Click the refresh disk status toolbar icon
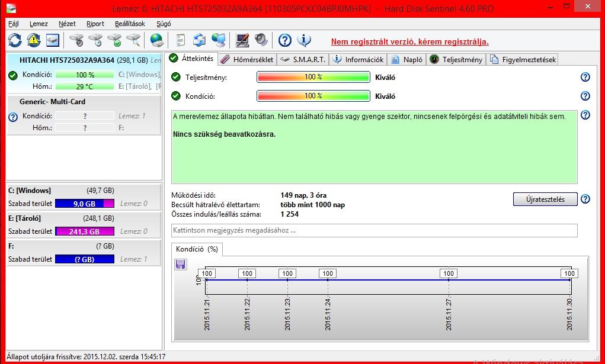Screen dimensions: 605x364 pos(15,40)
